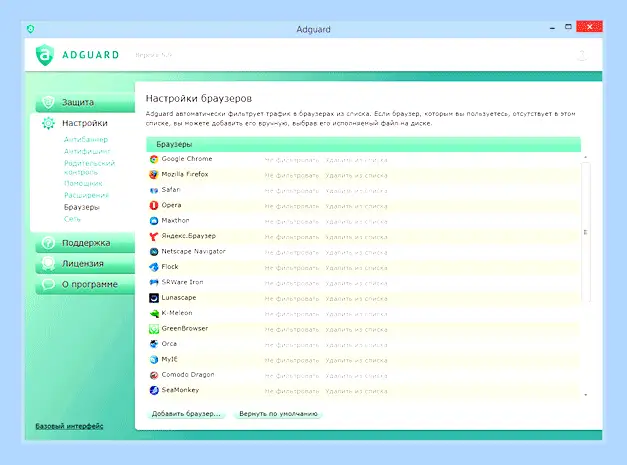Open Родительский контроль settings
Screen dimensions: 627x465
90,168
